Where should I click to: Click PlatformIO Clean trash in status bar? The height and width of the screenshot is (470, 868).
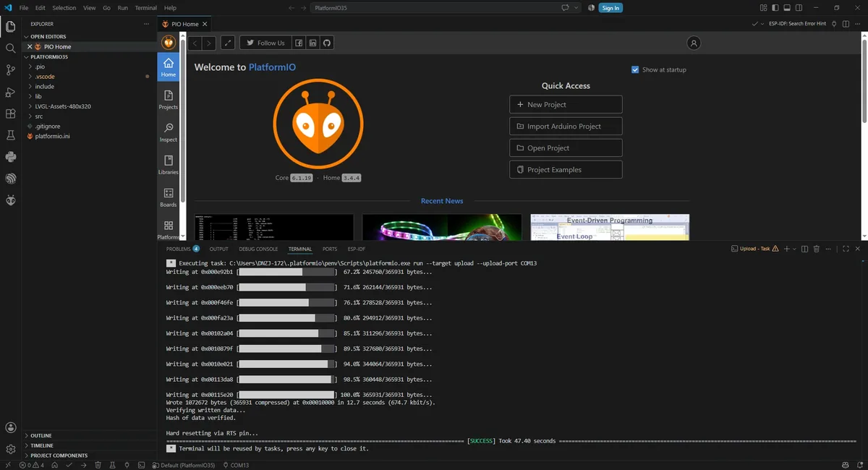[x=98, y=465]
